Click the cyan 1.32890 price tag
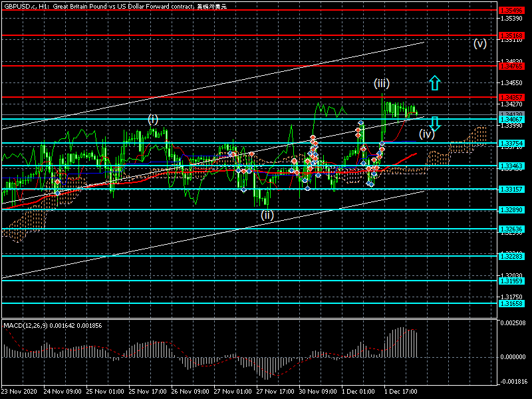This screenshot has width=532, height=399. pyautogui.click(x=511, y=209)
